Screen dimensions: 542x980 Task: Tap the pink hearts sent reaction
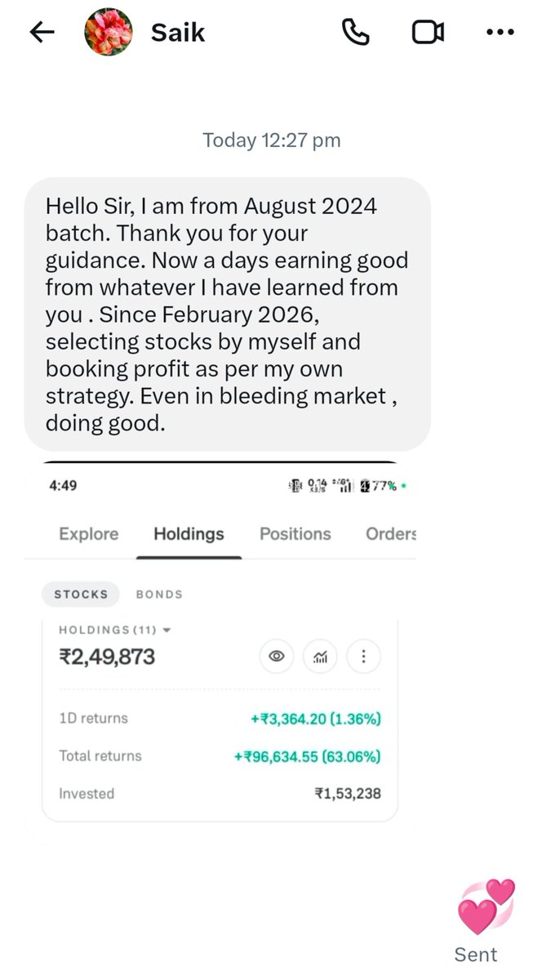pos(485,907)
